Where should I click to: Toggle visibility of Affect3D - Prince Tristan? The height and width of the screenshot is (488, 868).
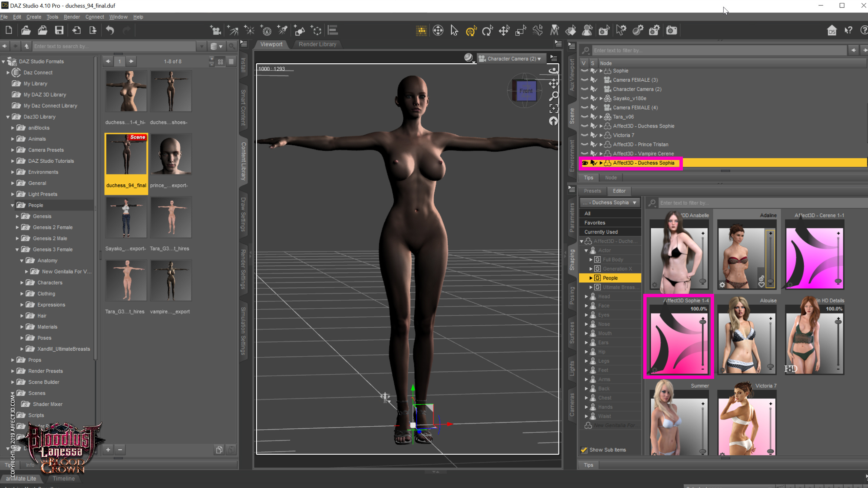click(585, 144)
